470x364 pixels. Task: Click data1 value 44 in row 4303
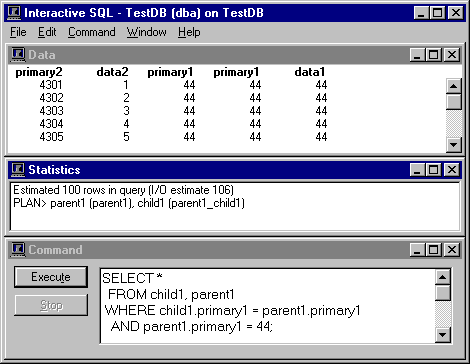coord(321,111)
